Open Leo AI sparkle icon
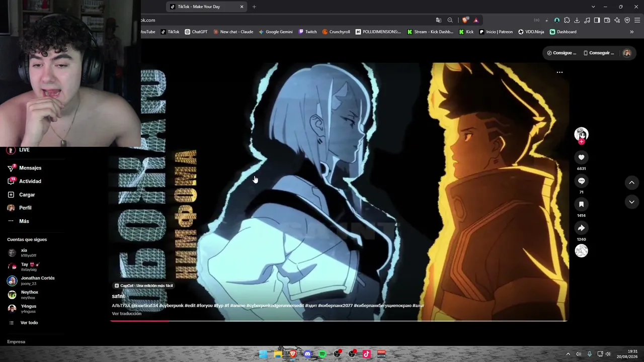 point(617,20)
